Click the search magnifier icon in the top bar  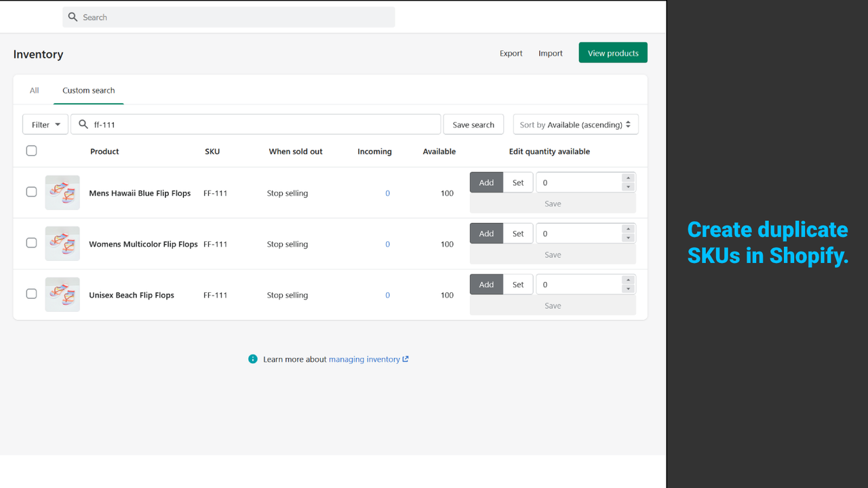tap(73, 17)
